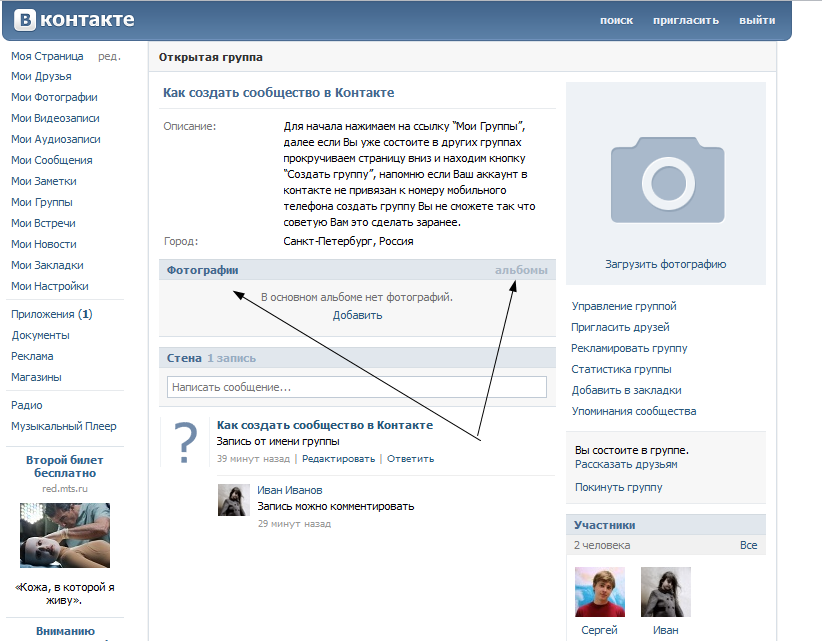822x641 pixels.
Task: Click Пригласить друзей
Action: [x=620, y=328]
